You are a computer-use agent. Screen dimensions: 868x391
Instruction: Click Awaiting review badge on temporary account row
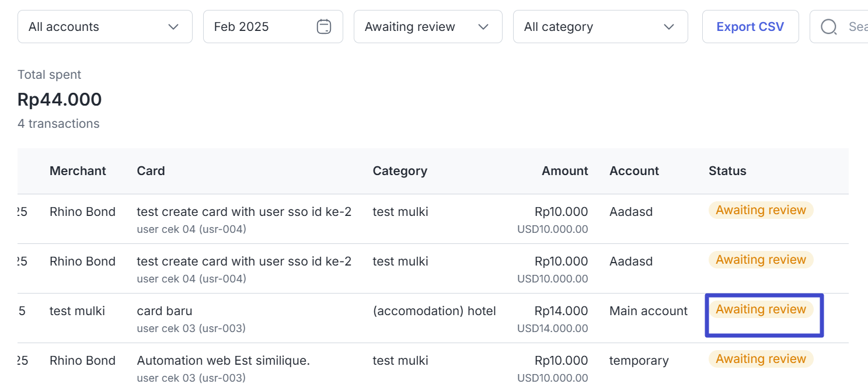tap(761, 359)
